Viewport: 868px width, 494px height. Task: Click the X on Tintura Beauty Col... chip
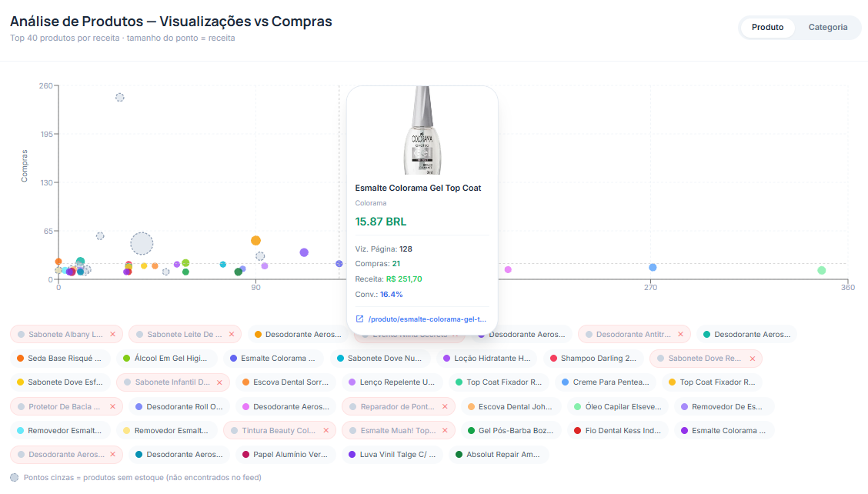pos(326,430)
